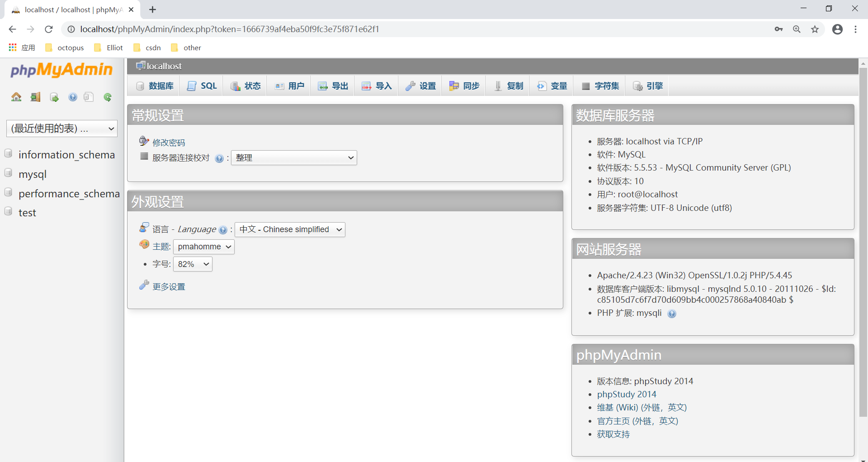
Task: Click the help icon beside PHP 扩展: mysqli
Action: coord(672,314)
